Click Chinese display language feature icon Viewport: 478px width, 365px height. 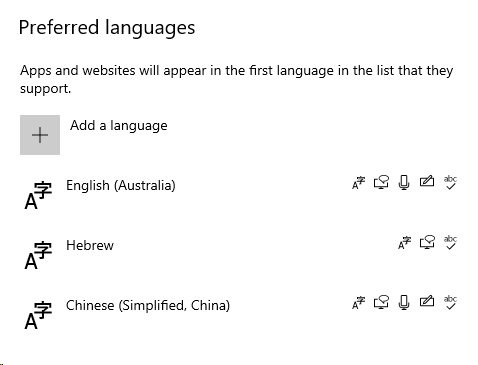(358, 303)
